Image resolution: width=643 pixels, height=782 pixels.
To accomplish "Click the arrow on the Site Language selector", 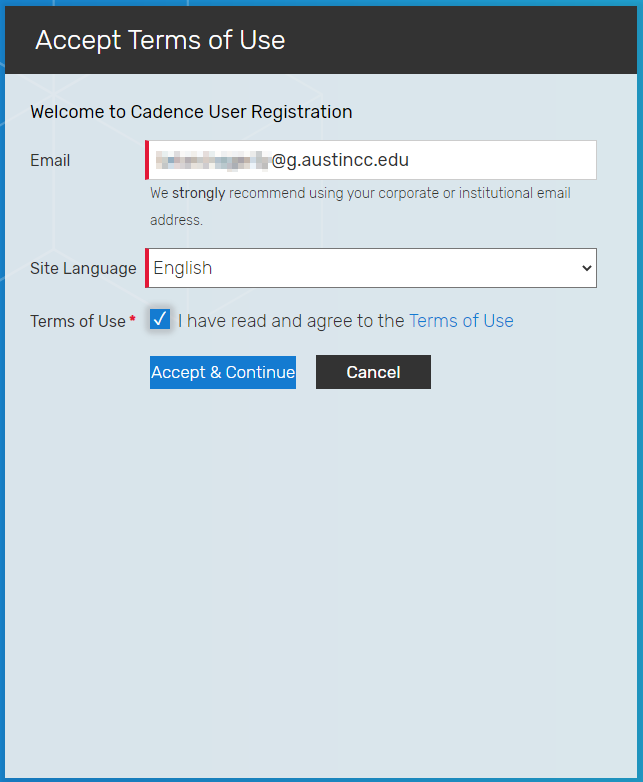I will click(586, 268).
